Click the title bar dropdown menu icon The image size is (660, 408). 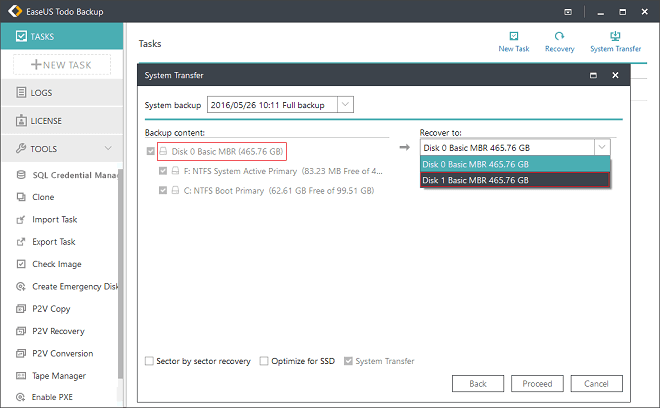pos(568,12)
